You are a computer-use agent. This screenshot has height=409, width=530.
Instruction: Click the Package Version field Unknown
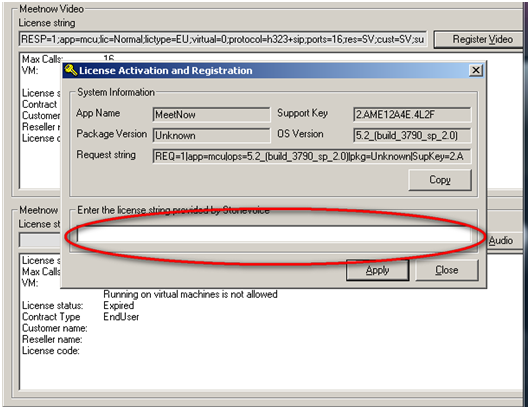[x=211, y=136]
